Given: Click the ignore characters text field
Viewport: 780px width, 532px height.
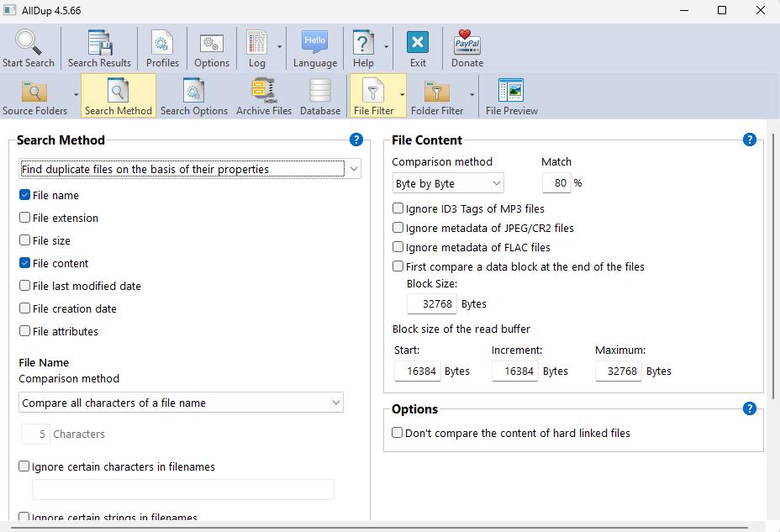Looking at the screenshot, I should pyautogui.click(x=183, y=489).
